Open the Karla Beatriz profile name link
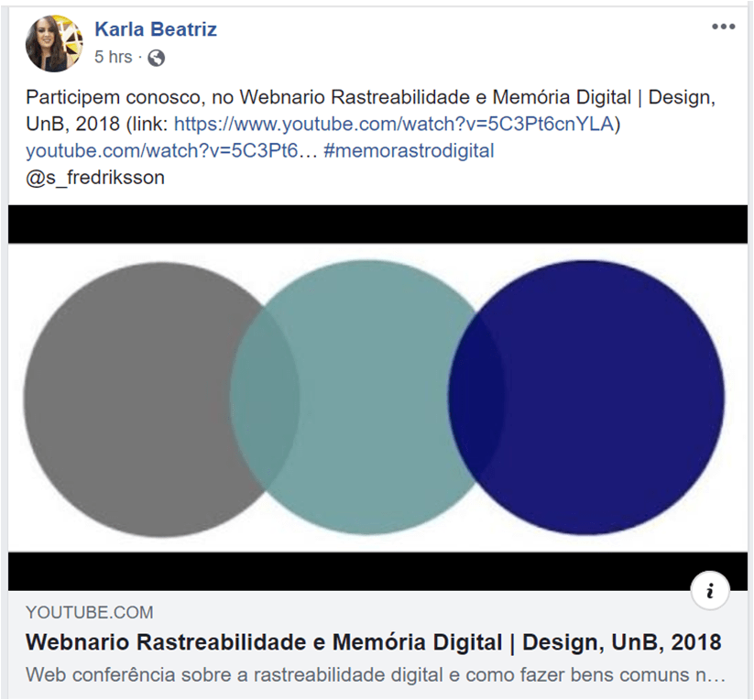Screen dimensions: 754x700 pos(156,29)
